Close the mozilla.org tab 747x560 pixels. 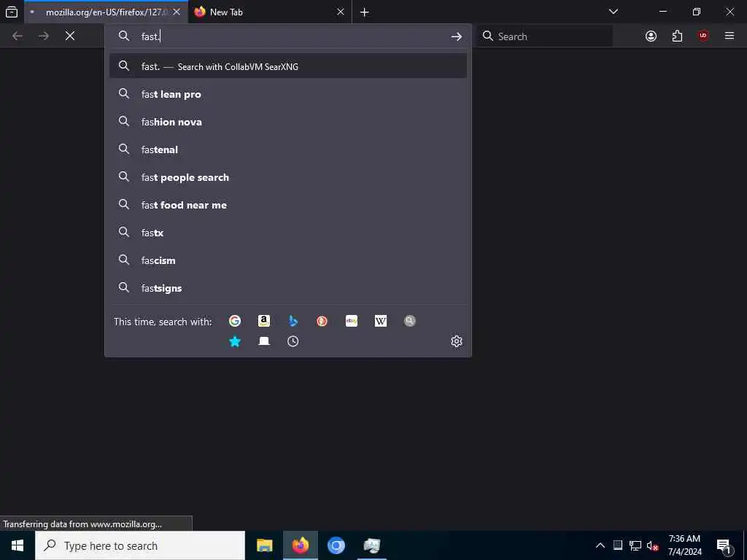click(177, 12)
